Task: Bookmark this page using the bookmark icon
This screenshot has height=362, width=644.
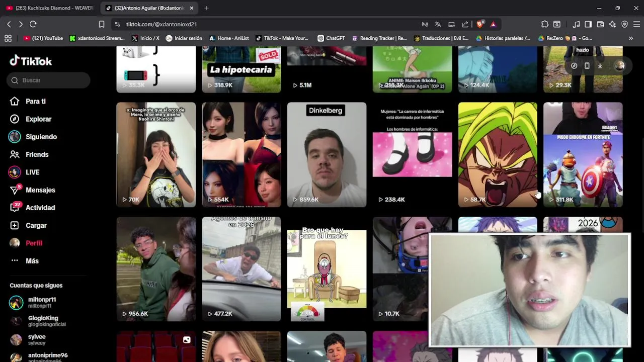Action: pos(102,24)
